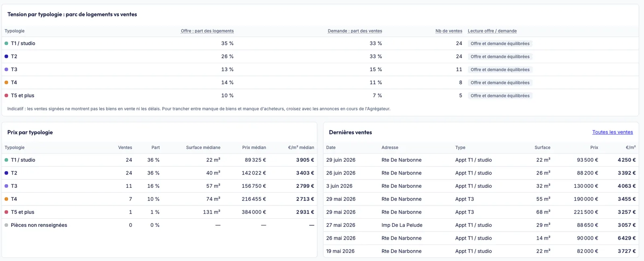Select "Rte De Narbonne" in the 3 juin 2026 row
Viewport: 644px width, 261px height.
click(402, 186)
